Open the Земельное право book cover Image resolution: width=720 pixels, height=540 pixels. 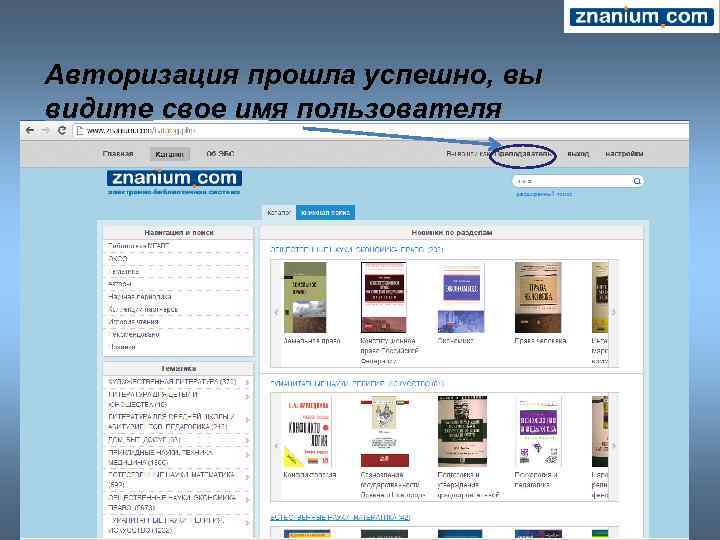coord(305,298)
